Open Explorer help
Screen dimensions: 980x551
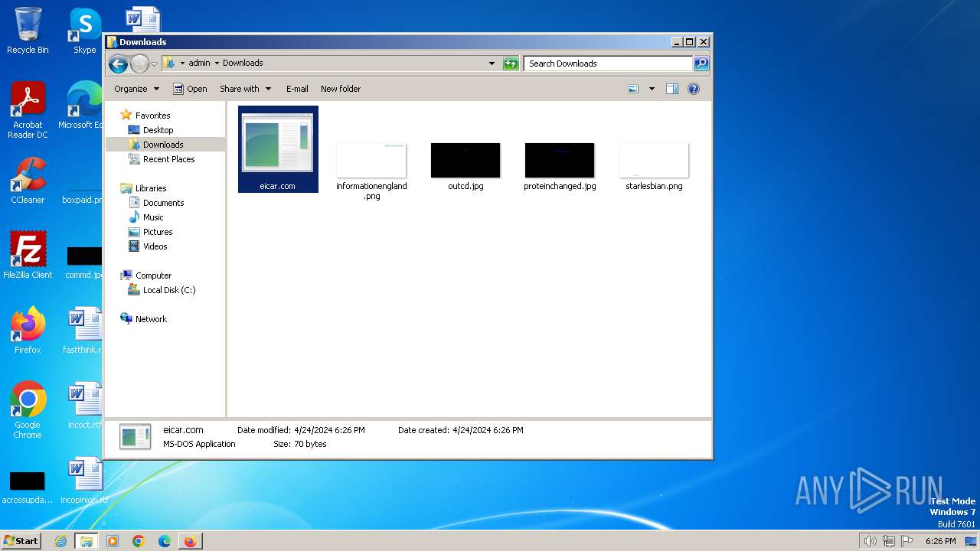(x=694, y=89)
